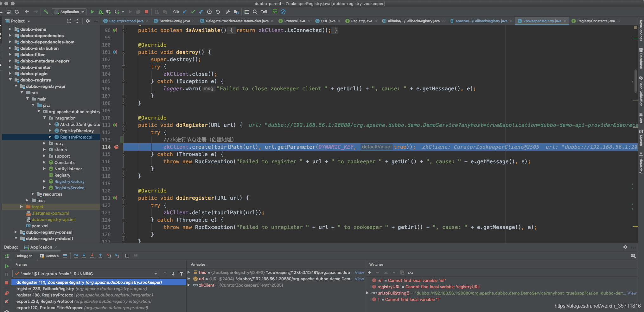Run Application with the green play icon
This screenshot has height=312, width=644.
click(x=92, y=12)
